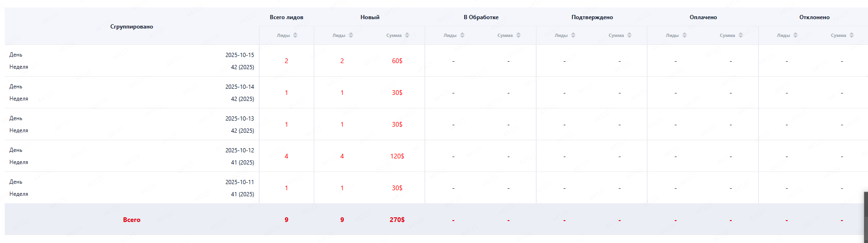The height and width of the screenshot is (243, 868).
Task: Sort the Новый Сумма column
Action: pos(407,36)
